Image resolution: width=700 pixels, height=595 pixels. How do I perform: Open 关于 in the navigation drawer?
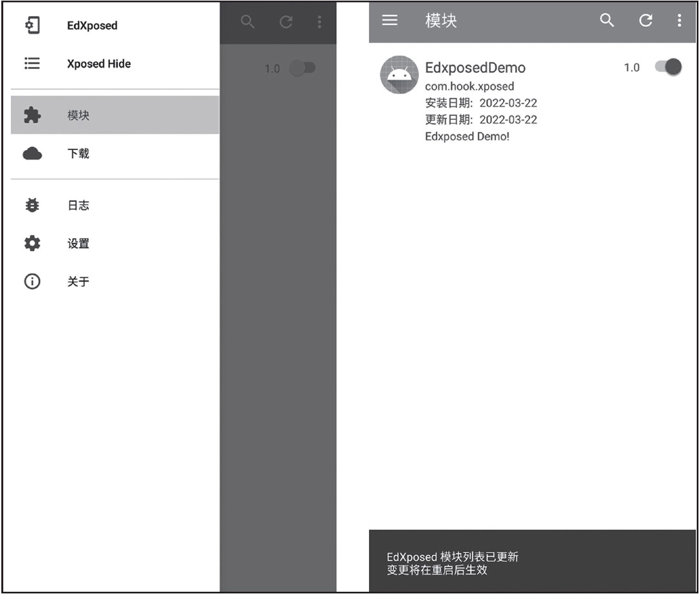click(115, 281)
